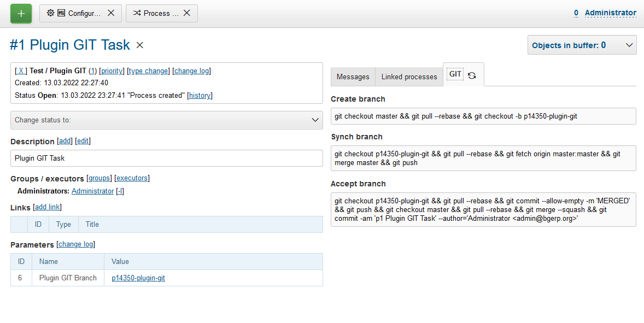This screenshot has height=323, width=644.
Task: Open the Change status to dropdown
Action: point(167,120)
